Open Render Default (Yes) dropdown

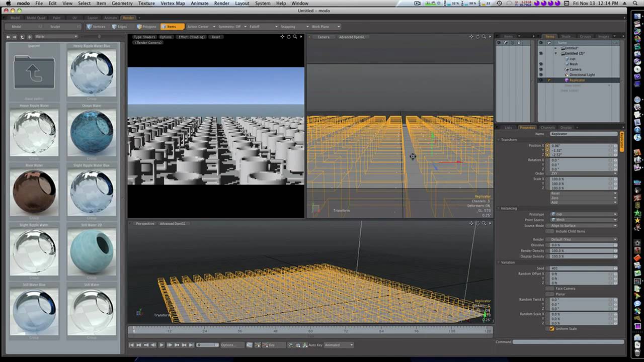583,239
